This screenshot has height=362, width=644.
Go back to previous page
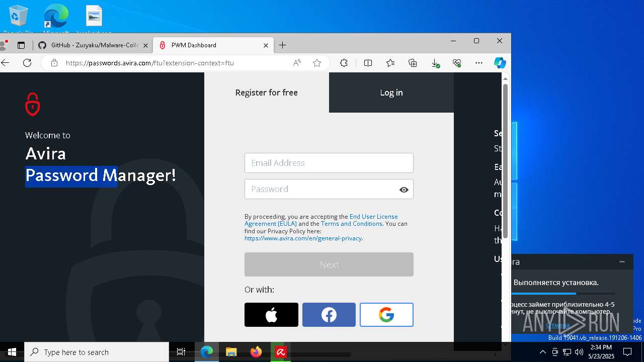6,63
